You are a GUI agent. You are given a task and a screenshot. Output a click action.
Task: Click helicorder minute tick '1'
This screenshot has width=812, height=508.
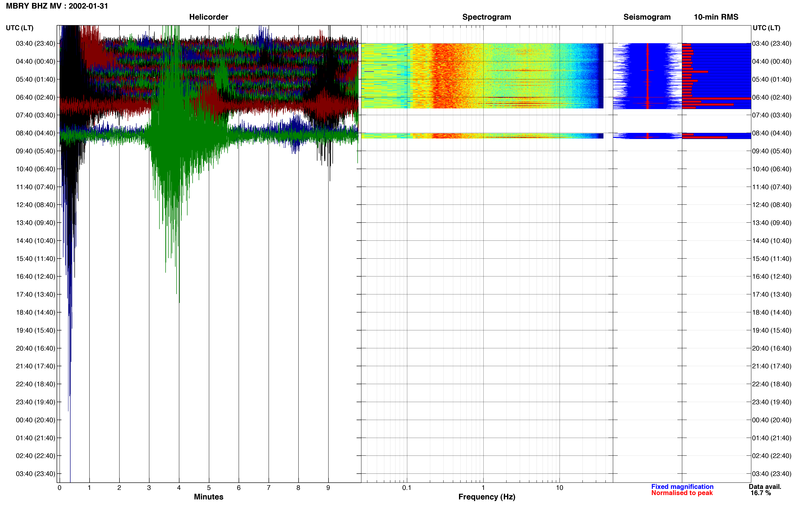89,488
